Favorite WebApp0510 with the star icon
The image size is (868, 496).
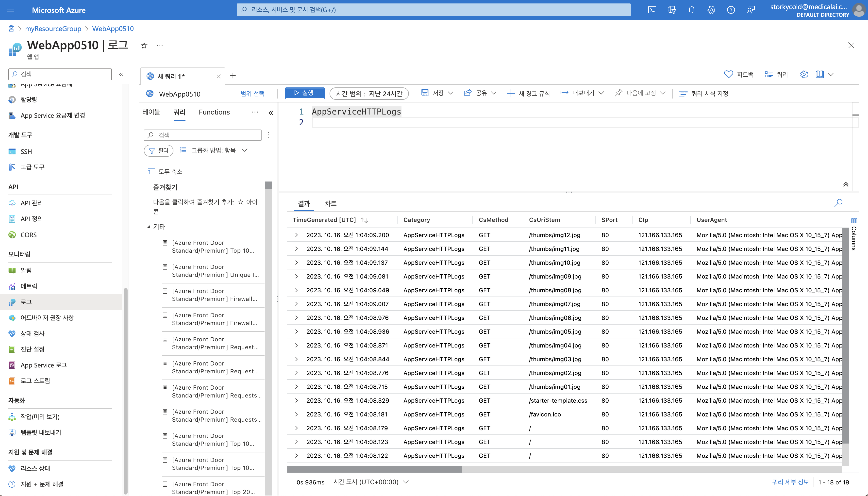(x=144, y=46)
